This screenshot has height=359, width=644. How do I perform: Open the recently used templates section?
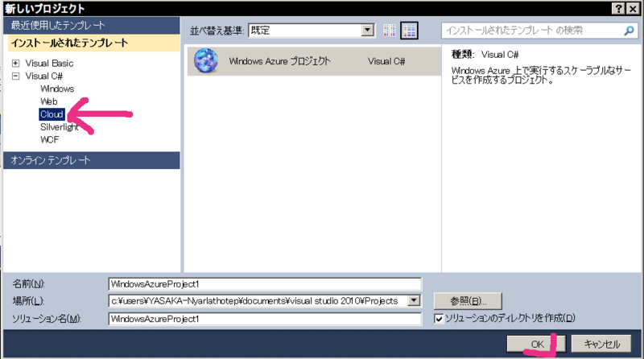click(x=92, y=26)
